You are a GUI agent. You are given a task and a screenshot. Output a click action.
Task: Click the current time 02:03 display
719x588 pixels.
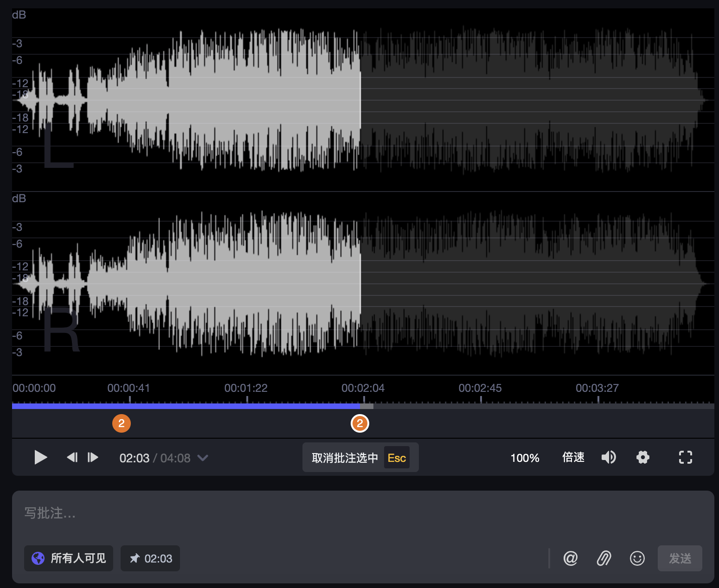[x=135, y=458]
